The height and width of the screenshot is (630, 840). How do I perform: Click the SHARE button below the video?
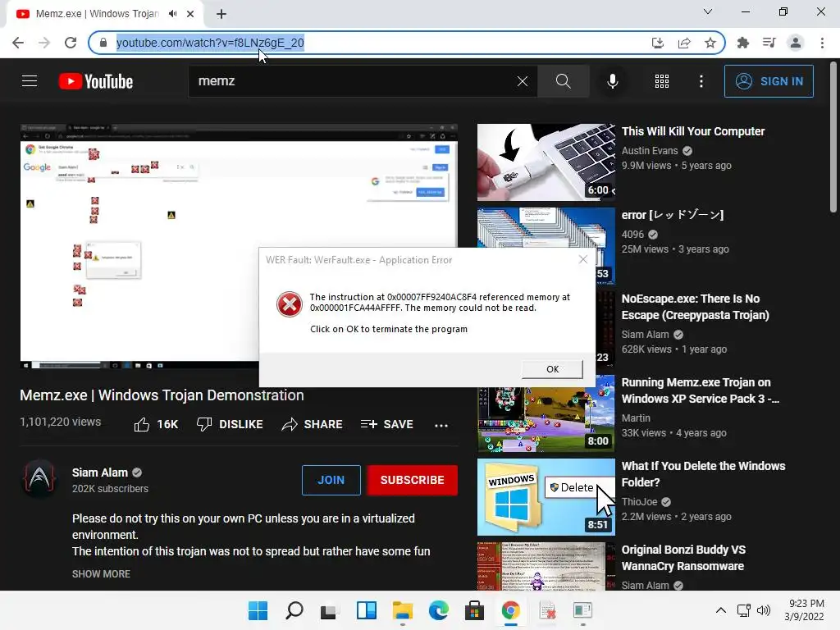pyautogui.click(x=312, y=424)
